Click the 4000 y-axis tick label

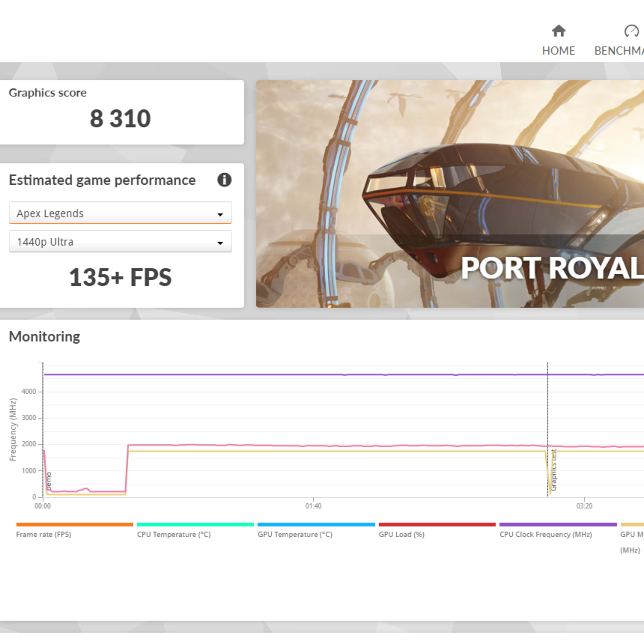click(x=29, y=392)
